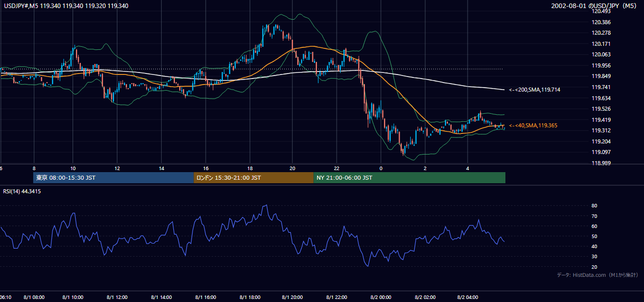Image resolution: width=644 pixels, height=302 pixels.
Task: Click price axis value 119.956
Action: 602,65
